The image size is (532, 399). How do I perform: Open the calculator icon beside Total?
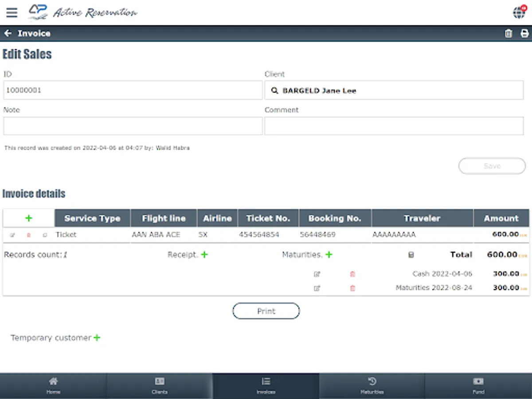(x=411, y=254)
